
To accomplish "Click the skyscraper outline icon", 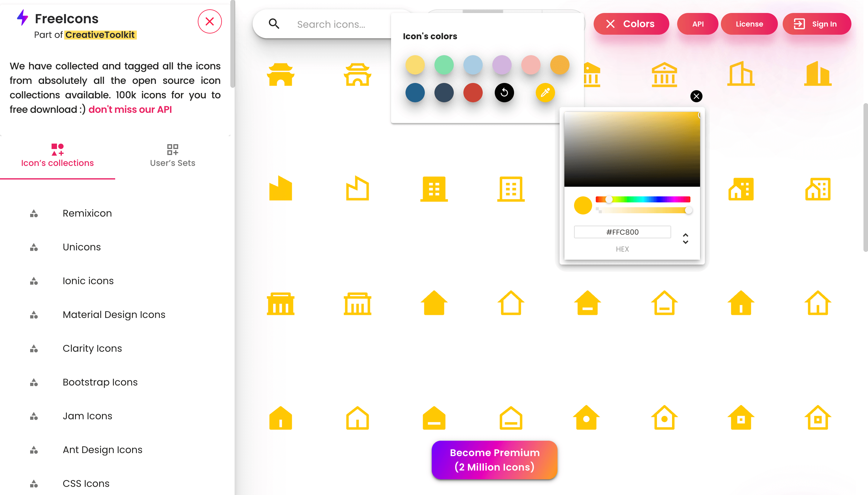I will point(741,73).
